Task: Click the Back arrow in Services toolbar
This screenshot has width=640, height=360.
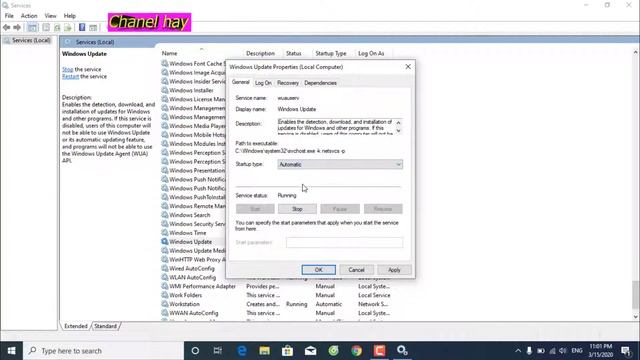Action: (7, 27)
